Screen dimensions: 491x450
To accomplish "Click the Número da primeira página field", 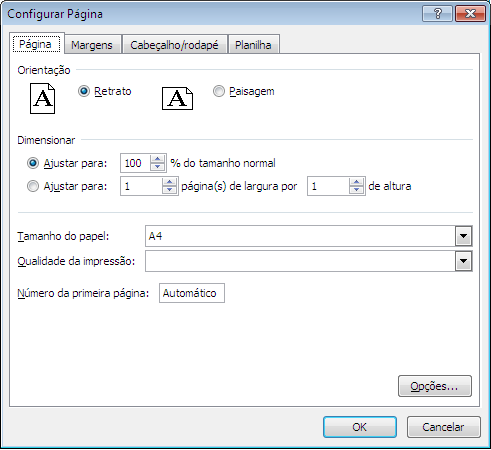I will [x=192, y=293].
